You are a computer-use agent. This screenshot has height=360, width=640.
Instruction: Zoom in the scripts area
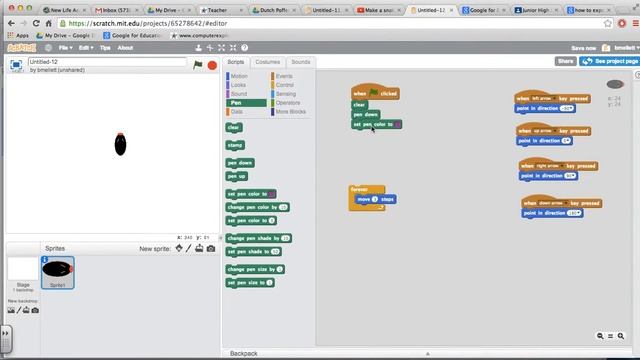621,336
